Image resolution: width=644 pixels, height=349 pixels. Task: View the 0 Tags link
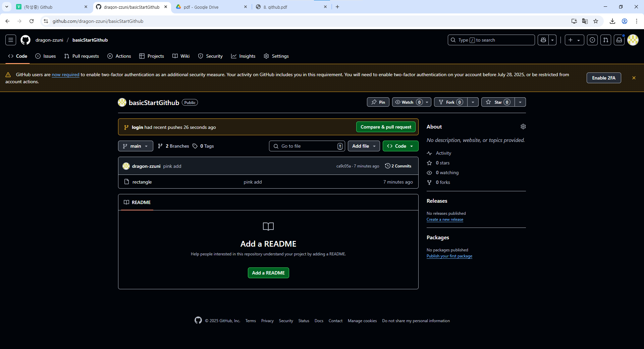point(203,146)
